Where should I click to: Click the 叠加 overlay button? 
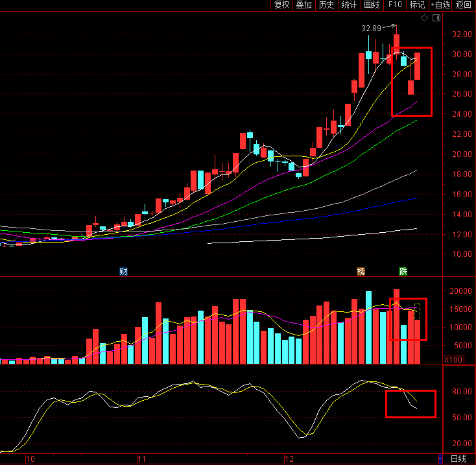[x=304, y=5]
